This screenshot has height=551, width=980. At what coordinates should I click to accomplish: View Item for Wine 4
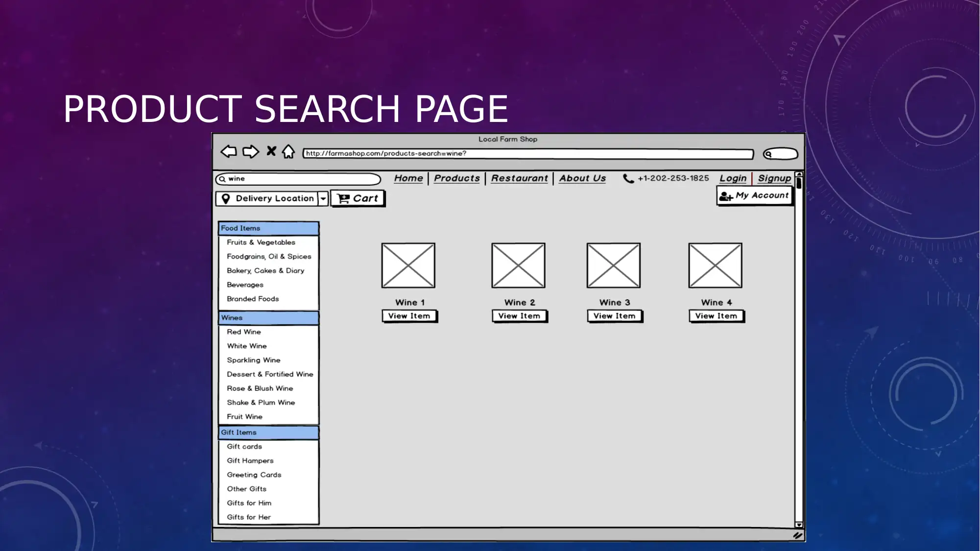click(717, 316)
